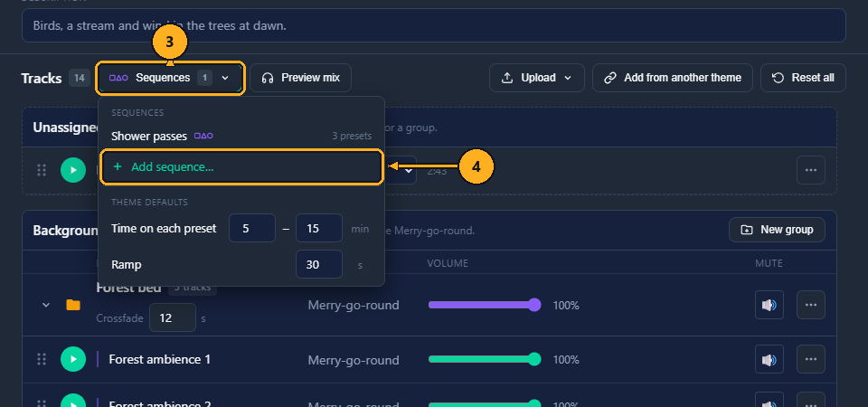Viewport: 868px width, 407px height.
Task: Click the Forest bed folder icon
Action: (73, 305)
